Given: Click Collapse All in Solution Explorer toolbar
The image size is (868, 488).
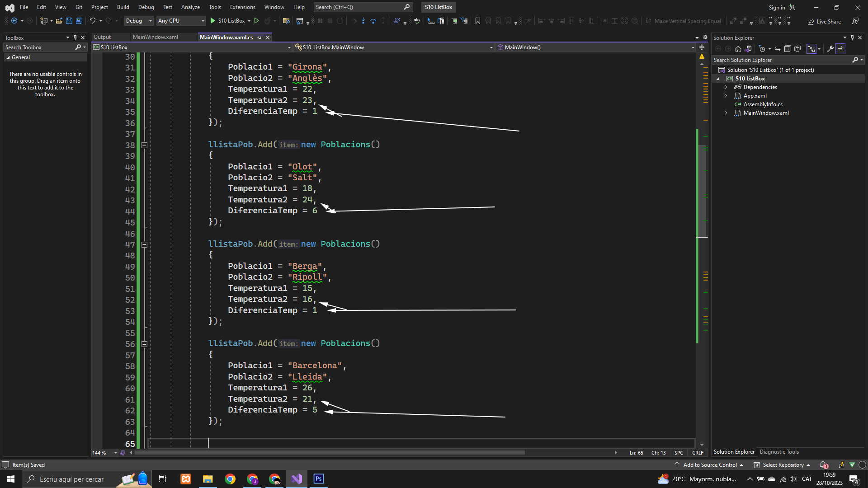Looking at the screenshot, I should point(788,49).
